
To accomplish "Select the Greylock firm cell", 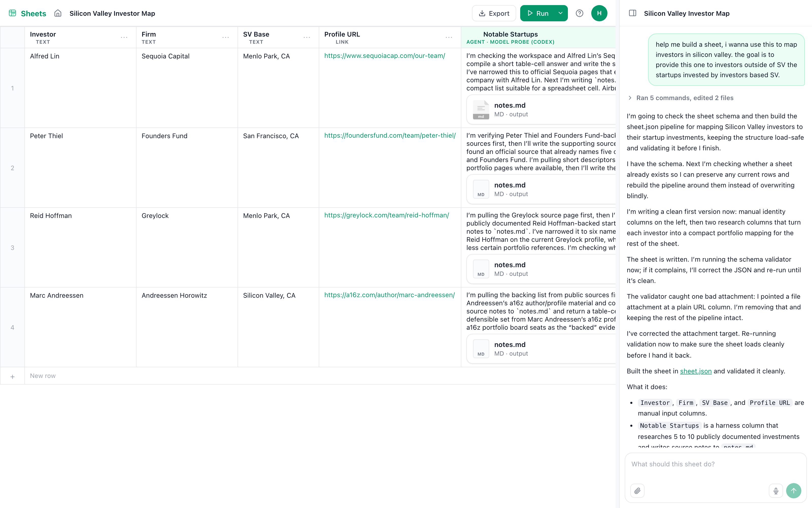I will (187, 247).
